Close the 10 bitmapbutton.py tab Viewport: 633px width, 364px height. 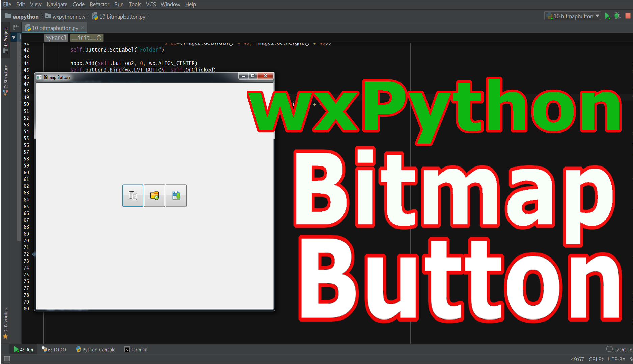[x=82, y=28]
